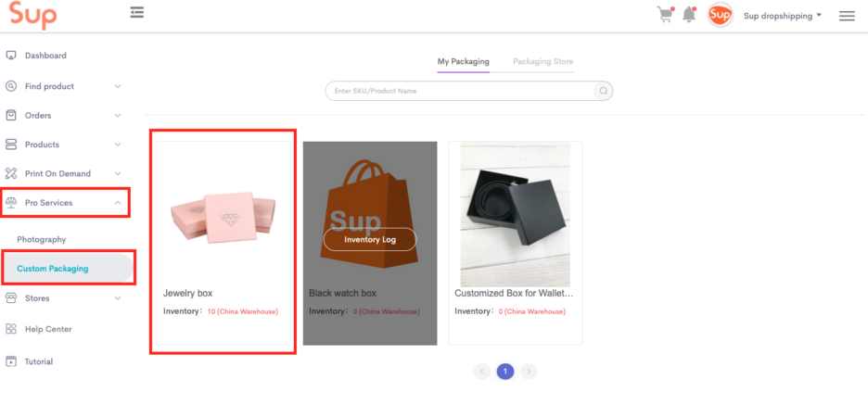
Task: Expand the Print On Demand chevron
Action: coord(118,173)
